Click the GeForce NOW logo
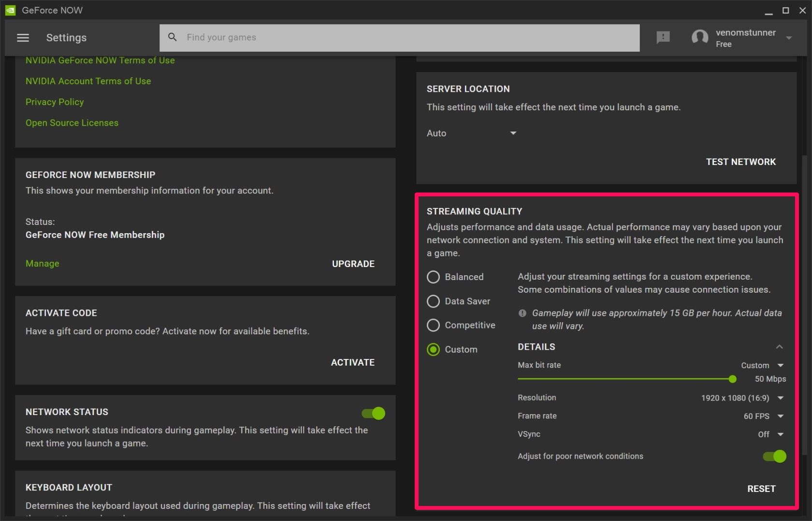Image resolution: width=812 pixels, height=521 pixels. pyautogui.click(x=10, y=10)
